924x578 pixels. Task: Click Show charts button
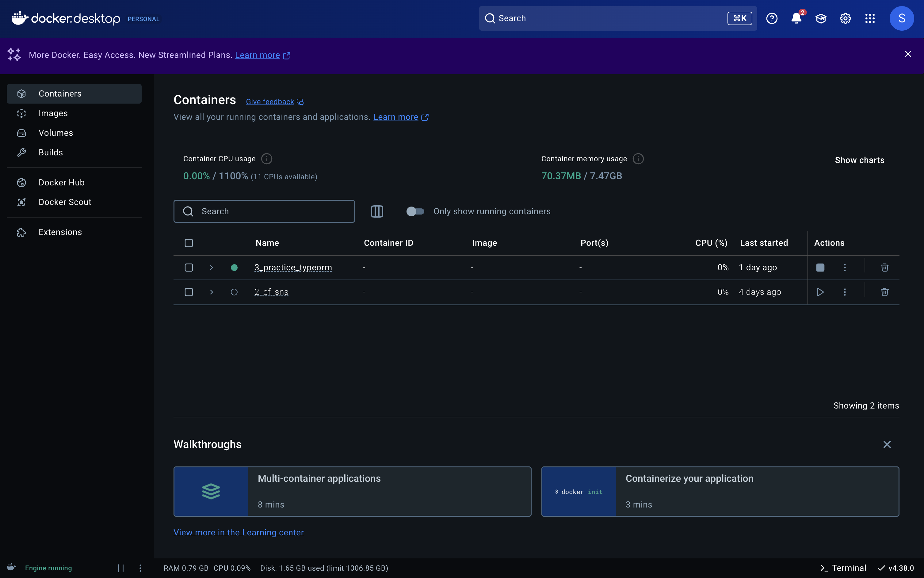point(859,160)
